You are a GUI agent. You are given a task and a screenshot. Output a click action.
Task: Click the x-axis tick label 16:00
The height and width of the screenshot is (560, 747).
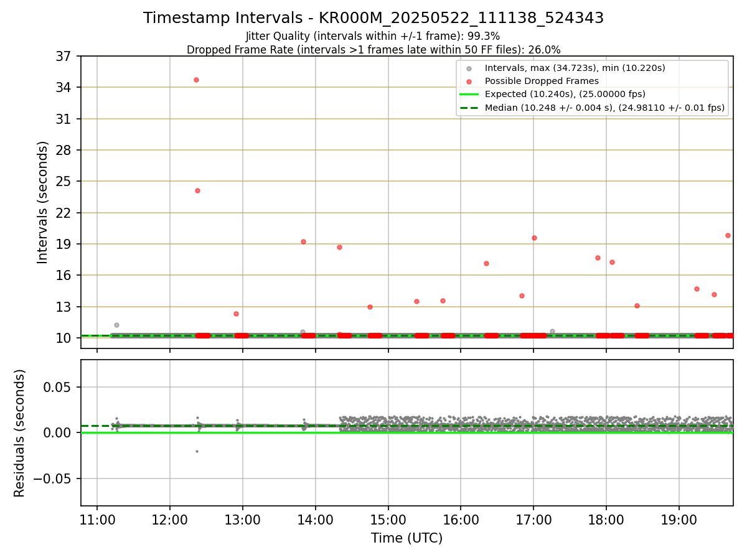point(461,520)
